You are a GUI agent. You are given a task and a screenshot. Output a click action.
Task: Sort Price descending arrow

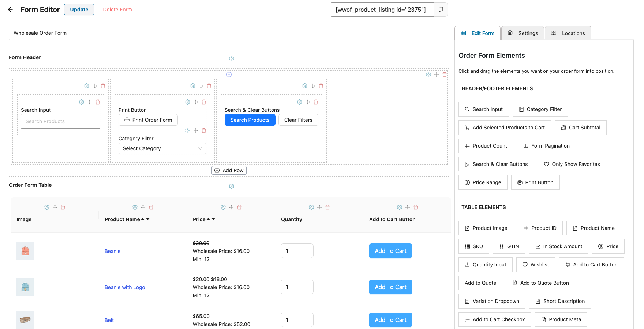tap(213, 219)
